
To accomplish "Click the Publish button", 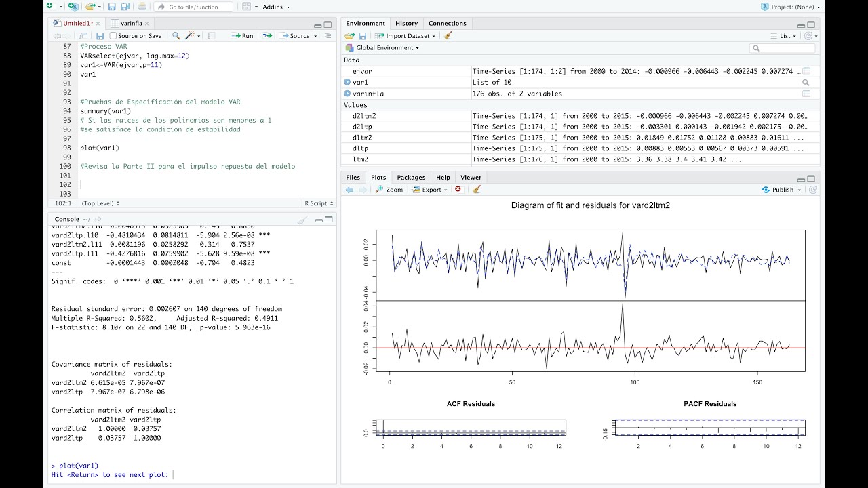I will 781,190.
